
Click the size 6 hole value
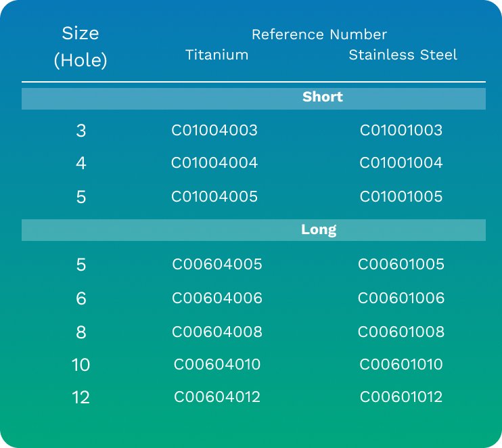click(x=81, y=298)
